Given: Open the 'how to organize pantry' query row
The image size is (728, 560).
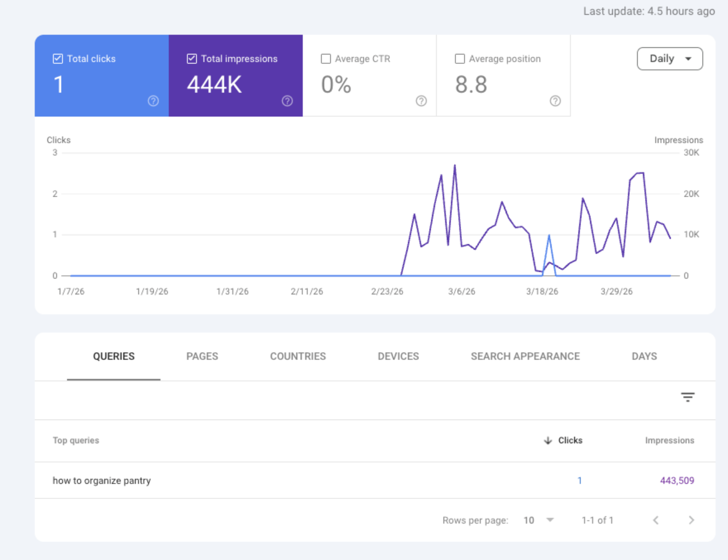Looking at the screenshot, I should (x=375, y=480).
